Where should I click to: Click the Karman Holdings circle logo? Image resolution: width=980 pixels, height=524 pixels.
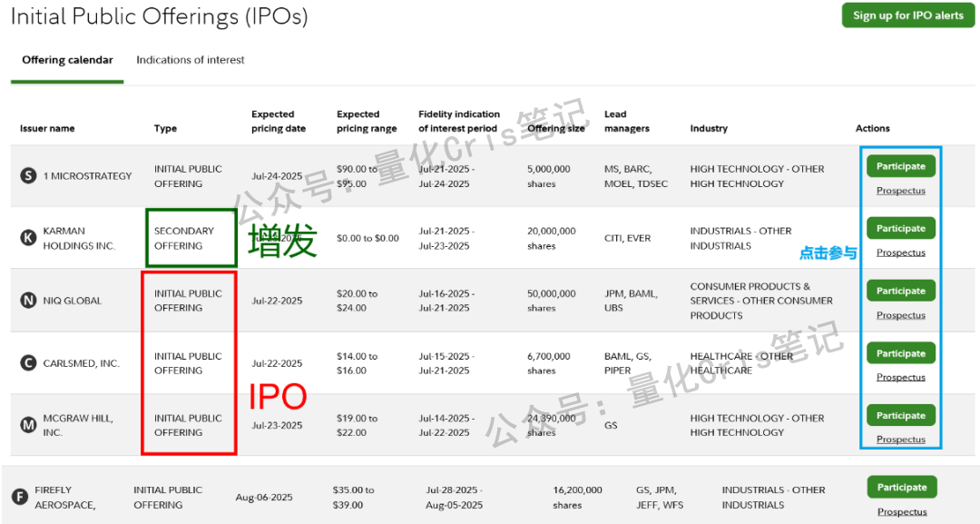[26, 238]
